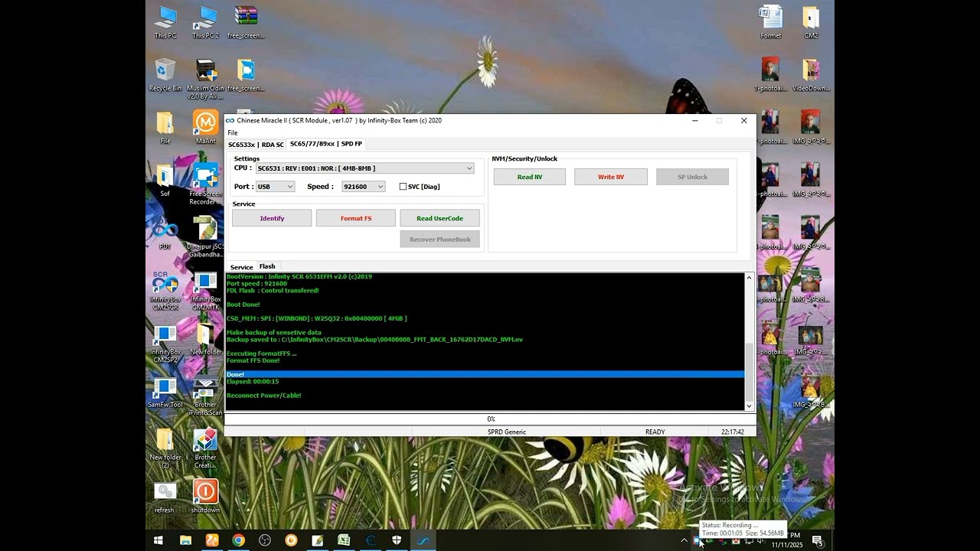This screenshot has width=980, height=551.
Task: Click the READY status indicator
Action: [655, 432]
